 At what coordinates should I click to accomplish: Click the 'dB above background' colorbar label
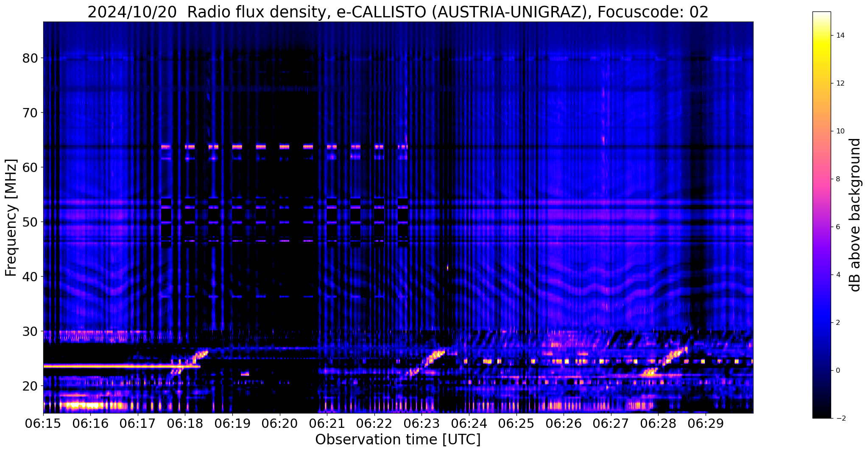coord(855,215)
